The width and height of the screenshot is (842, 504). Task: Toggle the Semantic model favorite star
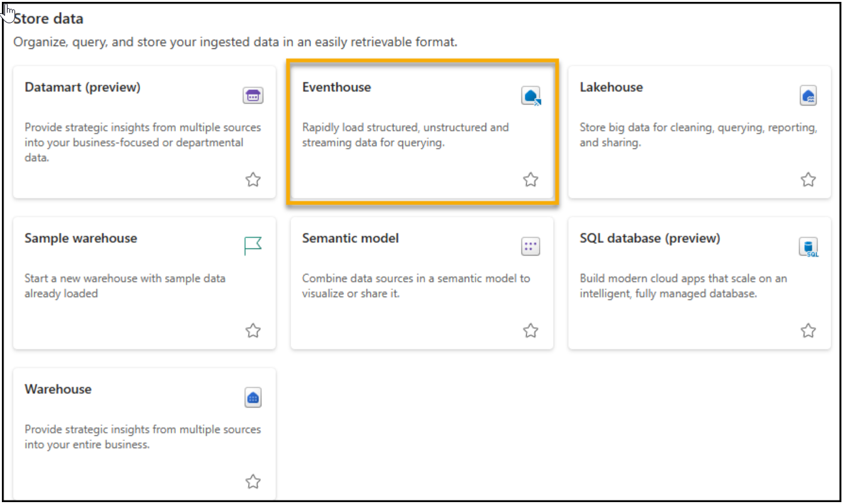(531, 330)
